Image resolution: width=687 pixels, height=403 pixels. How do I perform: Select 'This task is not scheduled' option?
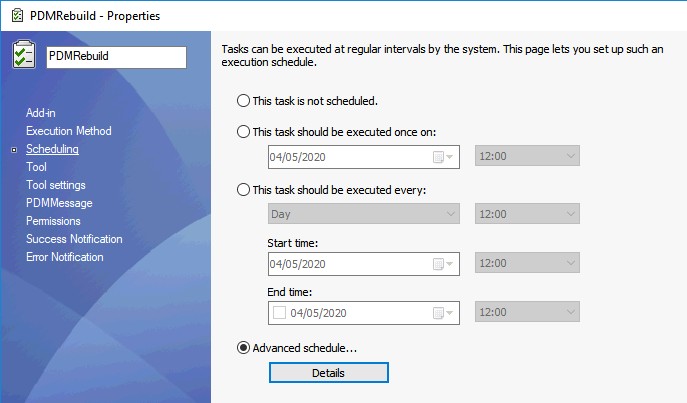(243, 101)
